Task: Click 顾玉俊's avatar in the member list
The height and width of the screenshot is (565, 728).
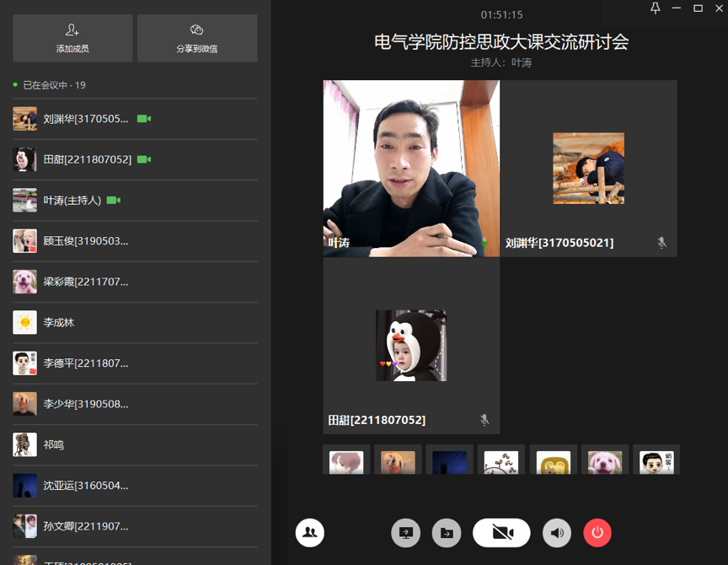Action: click(x=24, y=241)
